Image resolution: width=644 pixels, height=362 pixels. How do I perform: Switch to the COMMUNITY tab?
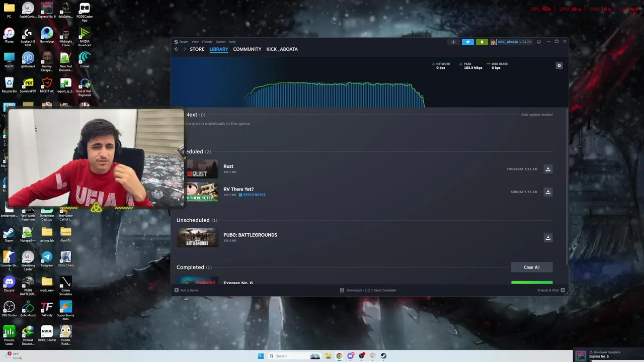(247, 49)
